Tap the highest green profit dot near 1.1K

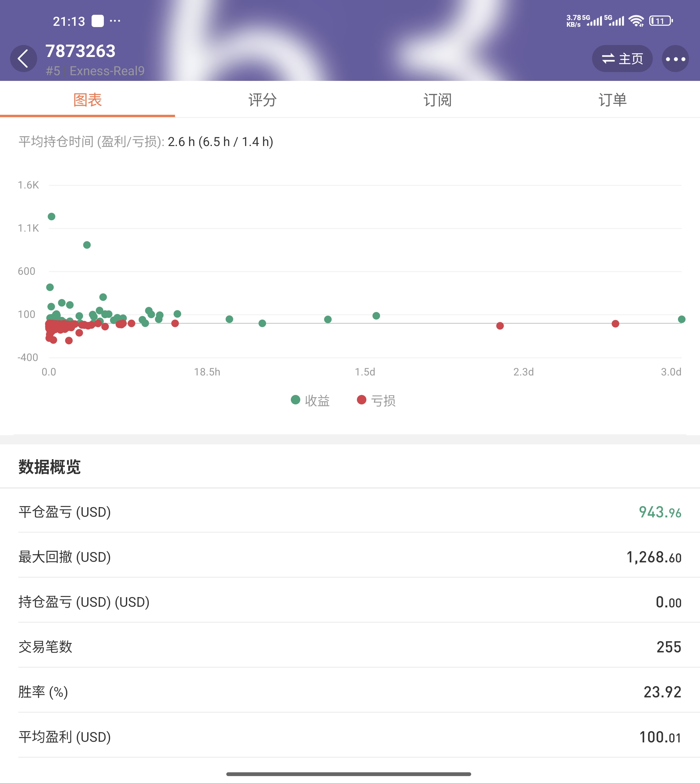(52, 217)
